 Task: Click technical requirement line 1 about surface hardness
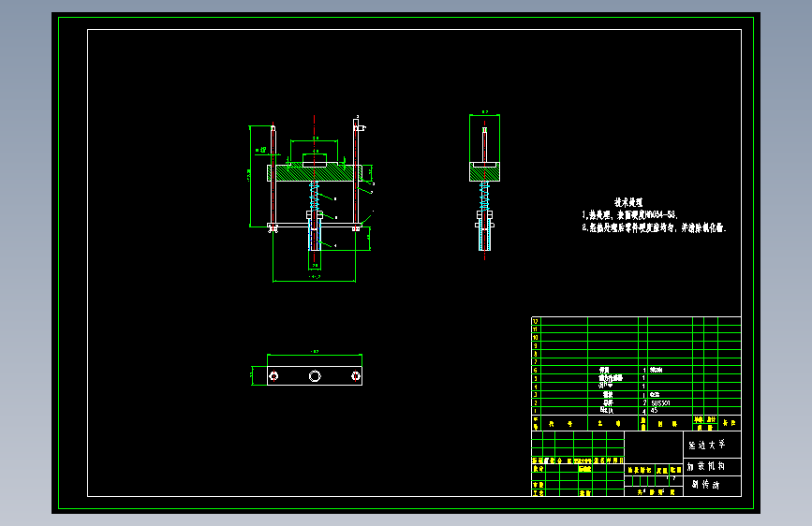[629, 215]
